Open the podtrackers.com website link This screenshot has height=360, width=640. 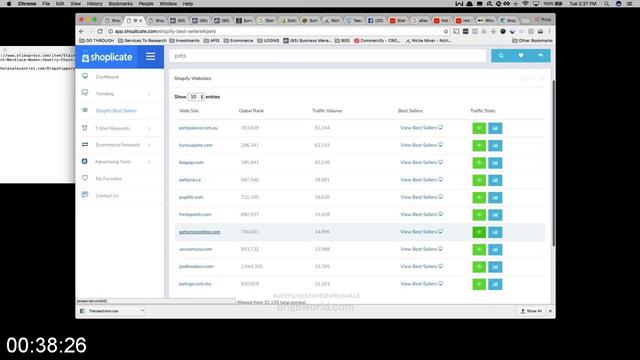196,267
